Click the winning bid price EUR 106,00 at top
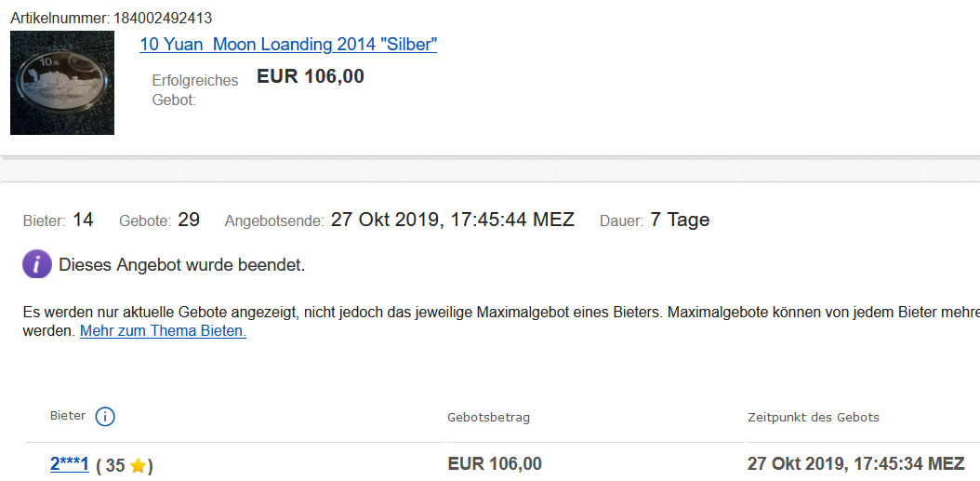This screenshot has width=980, height=481. click(x=311, y=76)
